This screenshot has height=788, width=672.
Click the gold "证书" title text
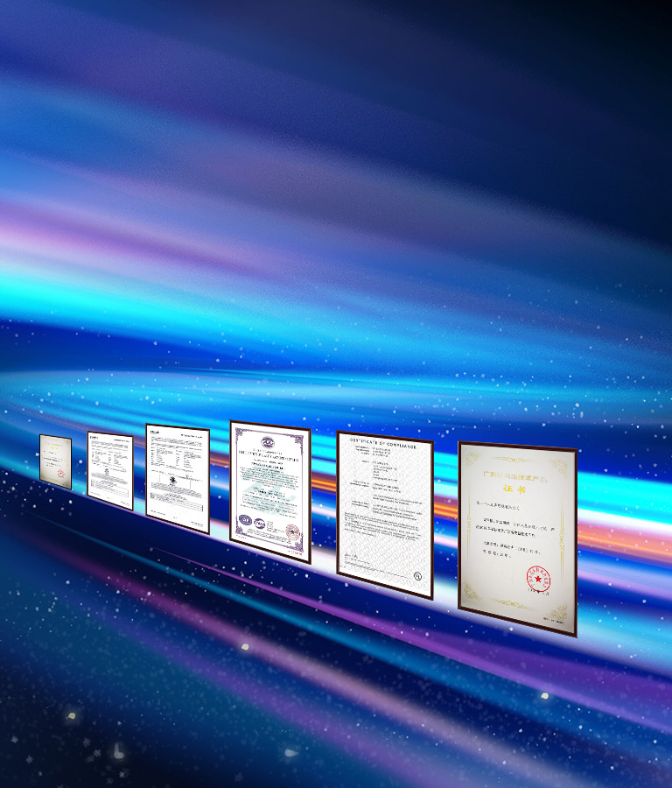coord(514,489)
